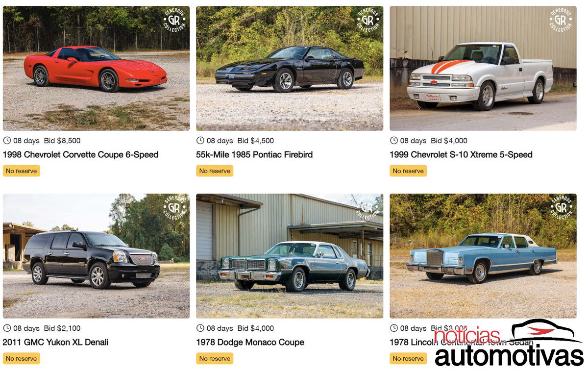Click the GR Collection badge on S-10 photo
Screen dimensions: 588x371
(561, 21)
